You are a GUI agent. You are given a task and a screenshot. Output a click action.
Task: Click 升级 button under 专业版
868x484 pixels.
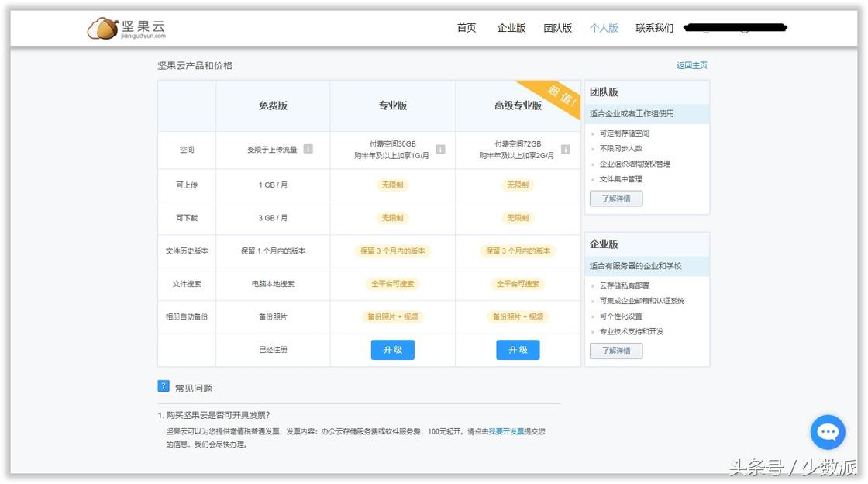[x=392, y=350]
